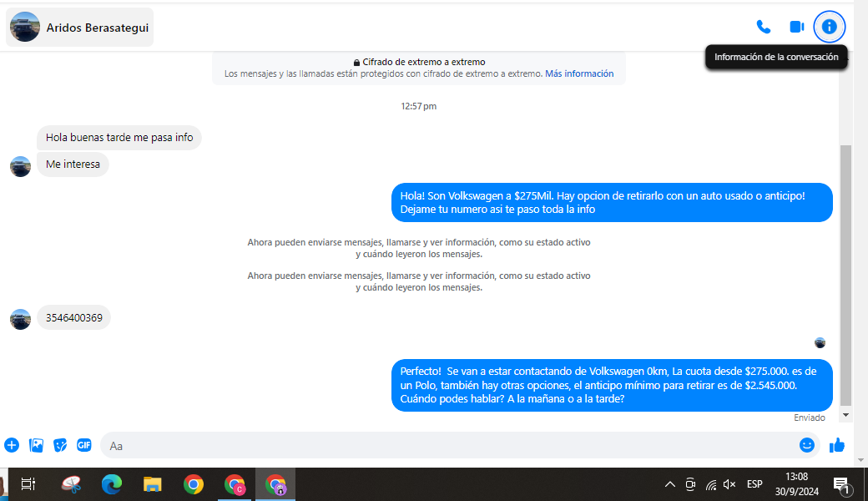This screenshot has width=868, height=501.
Task: Focus the message text input field
Action: point(451,446)
